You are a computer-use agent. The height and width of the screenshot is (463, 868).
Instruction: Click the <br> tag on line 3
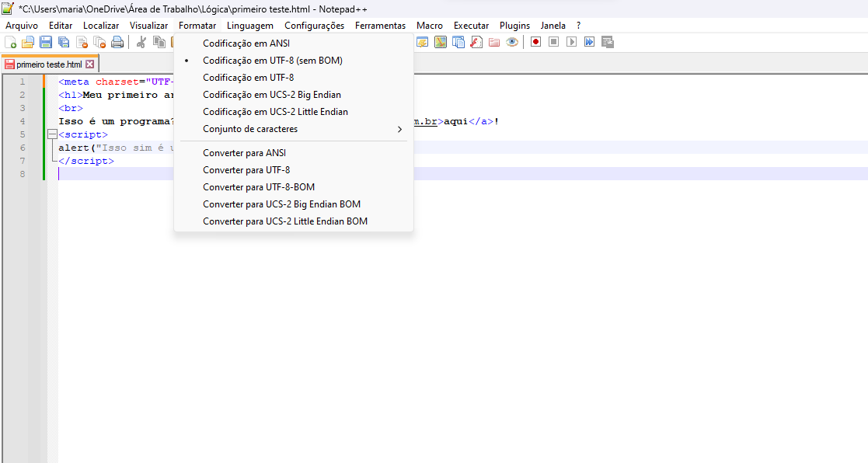71,108
